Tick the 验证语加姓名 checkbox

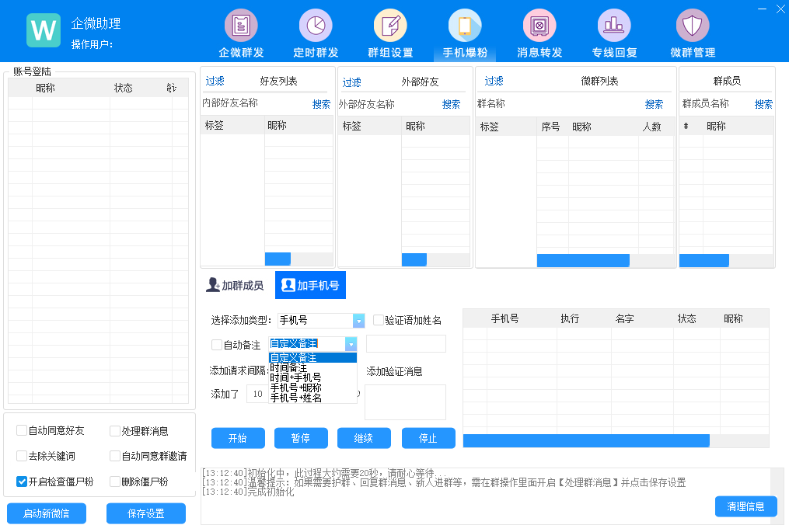379,320
